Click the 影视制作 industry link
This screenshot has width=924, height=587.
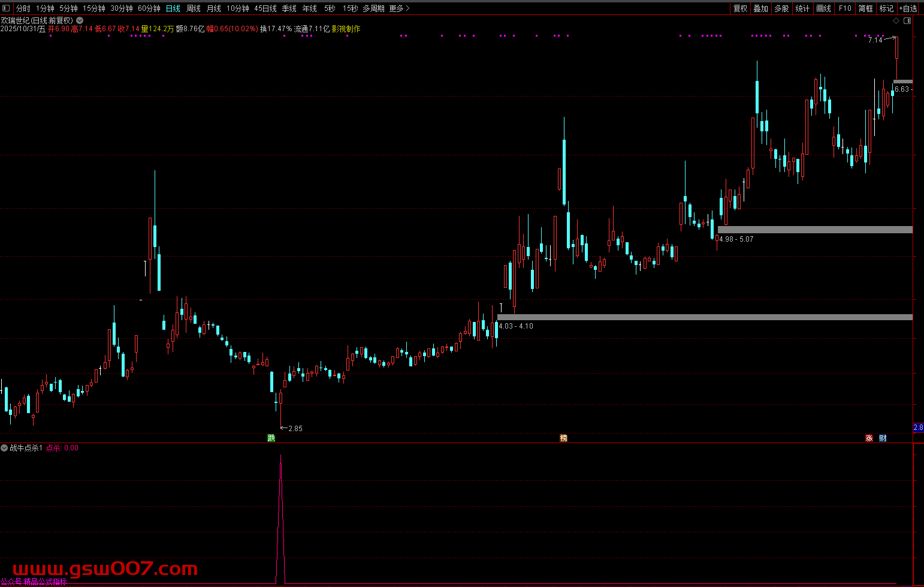(x=346, y=29)
